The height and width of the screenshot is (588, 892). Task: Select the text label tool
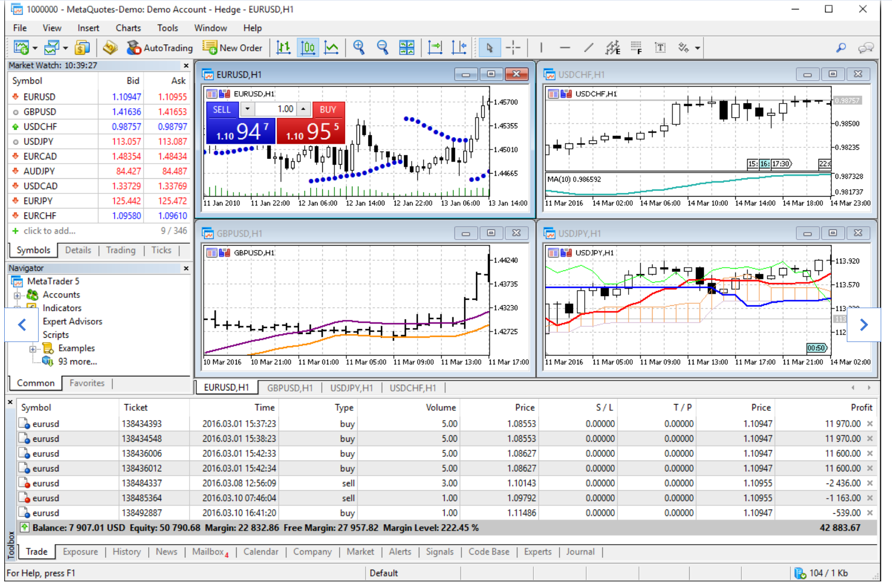point(660,48)
